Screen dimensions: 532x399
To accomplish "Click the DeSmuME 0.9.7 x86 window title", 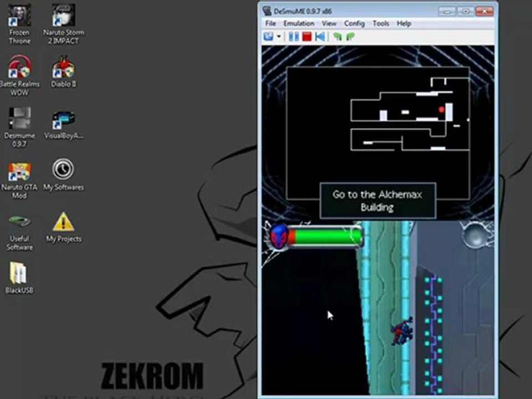I will point(303,11).
